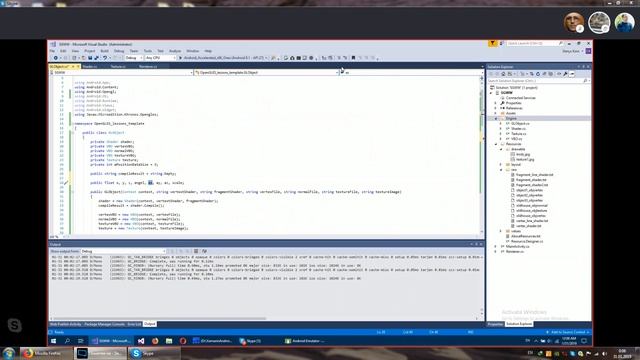Click the Save icon in the toolbar
The image size is (640, 360).
90,58
